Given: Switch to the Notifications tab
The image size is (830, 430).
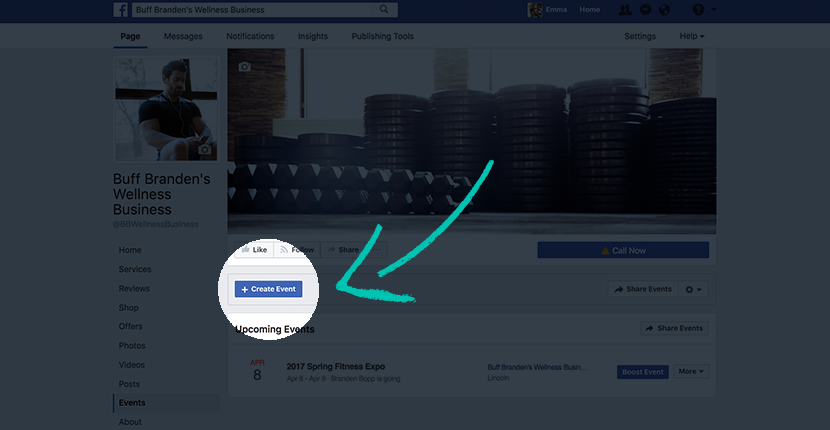Looking at the screenshot, I should point(250,36).
